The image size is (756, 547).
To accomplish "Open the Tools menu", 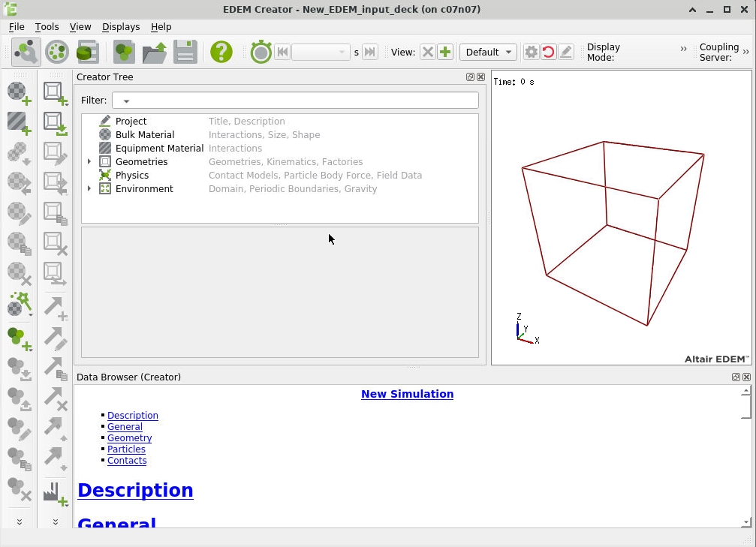I will 47,26.
